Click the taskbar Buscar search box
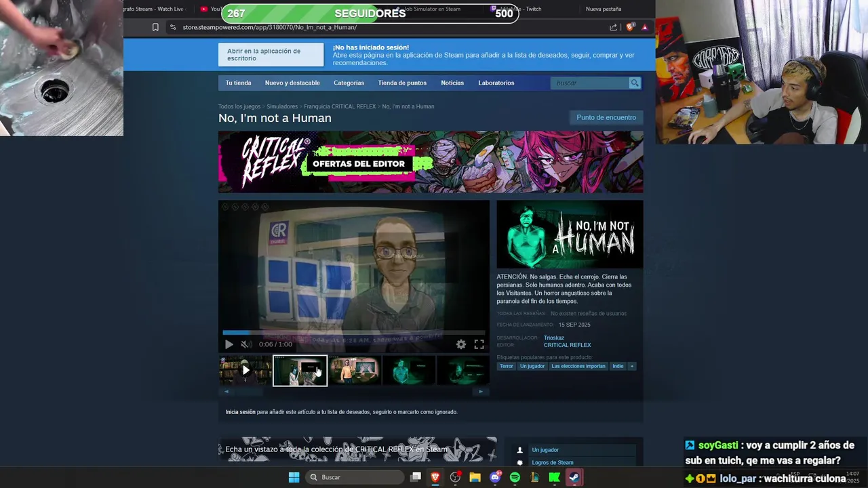Image resolution: width=868 pixels, height=488 pixels. pos(355,477)
